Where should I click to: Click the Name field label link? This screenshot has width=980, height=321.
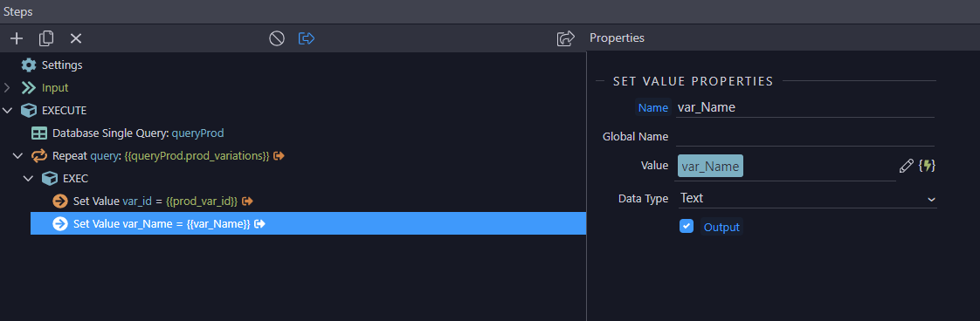point(653,108)
